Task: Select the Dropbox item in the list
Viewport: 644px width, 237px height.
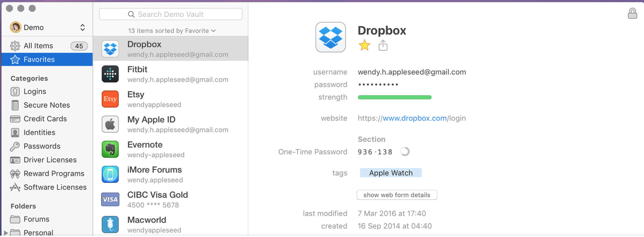Action: click(x=171, y=49)
